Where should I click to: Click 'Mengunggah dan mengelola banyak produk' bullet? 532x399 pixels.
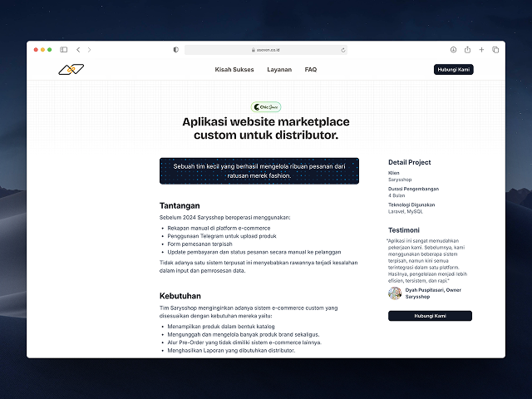click(x=244, y=334)
